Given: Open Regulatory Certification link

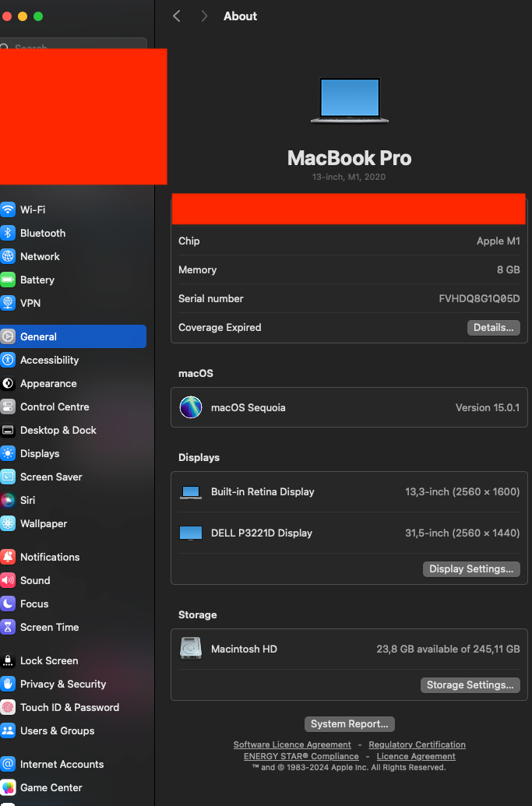Looking at the screenshot, I should point(417,744).
